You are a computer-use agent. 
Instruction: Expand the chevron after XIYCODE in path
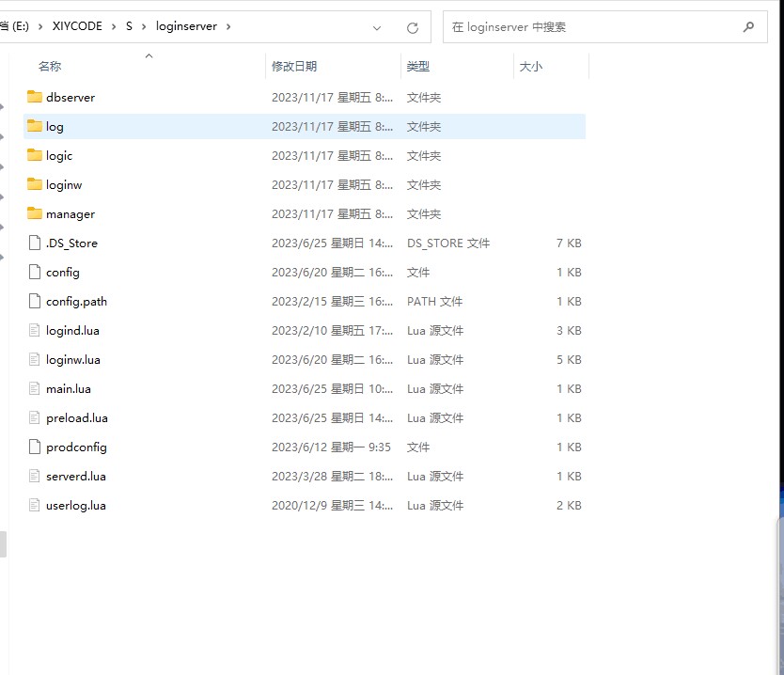[x=114, y=26]
